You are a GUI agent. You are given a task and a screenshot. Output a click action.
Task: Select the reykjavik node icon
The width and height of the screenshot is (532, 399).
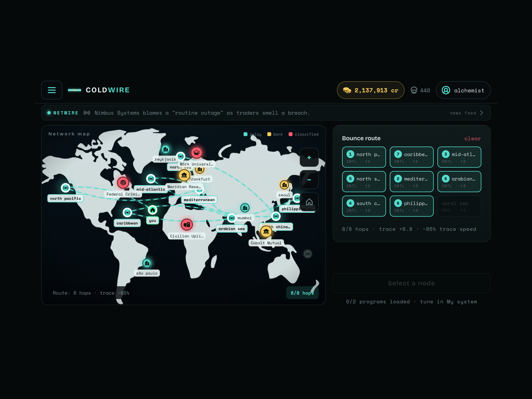(x=165, y=149)
